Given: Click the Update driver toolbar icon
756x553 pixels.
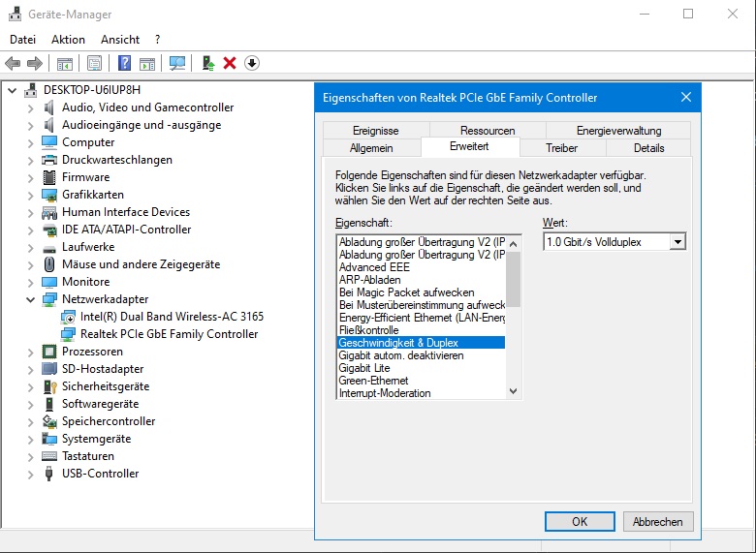Looking at the screenshot, I should point(207,63).
